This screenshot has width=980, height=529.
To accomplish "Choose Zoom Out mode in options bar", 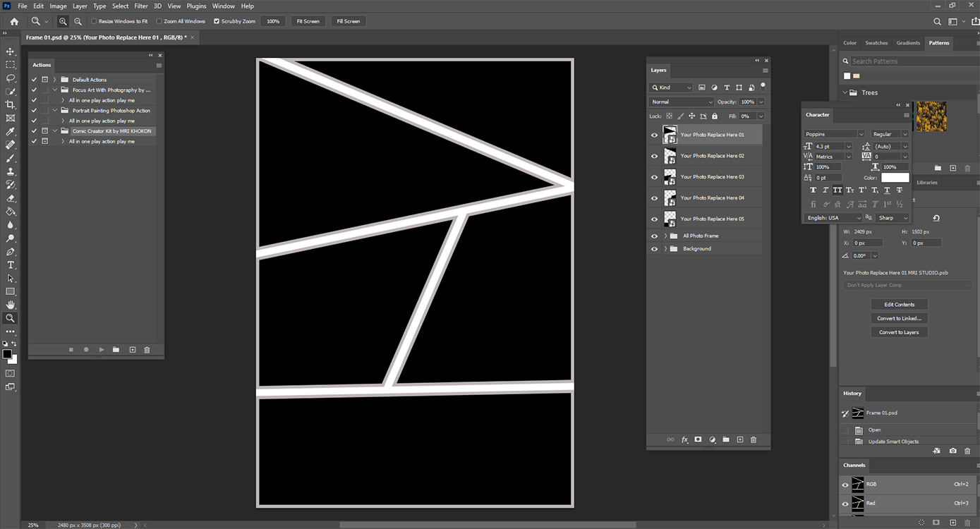I will (78, 21).
